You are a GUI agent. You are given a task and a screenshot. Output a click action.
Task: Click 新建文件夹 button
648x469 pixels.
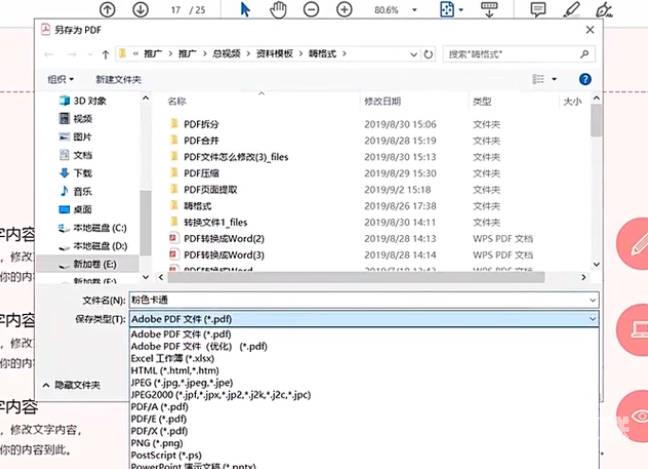pyautogui.click(x=118, y=79)
